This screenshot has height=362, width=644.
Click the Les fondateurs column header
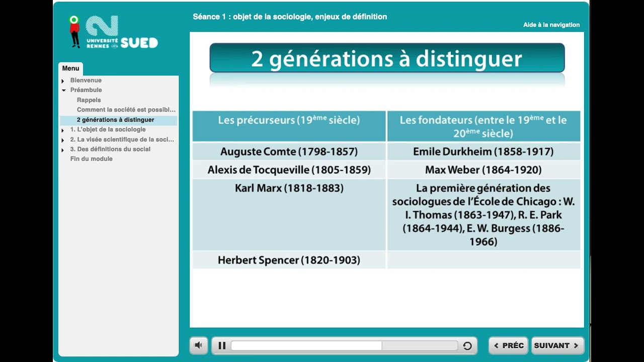click(484, 126)
